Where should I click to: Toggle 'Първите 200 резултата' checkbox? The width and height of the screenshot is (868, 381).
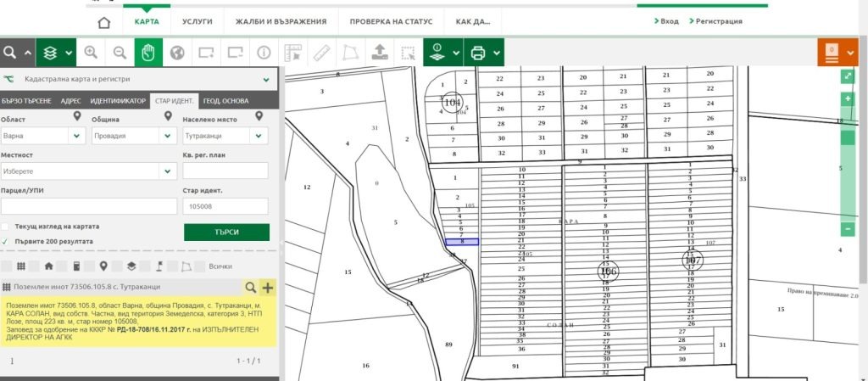pyautogui.click(x=6, y=241)
